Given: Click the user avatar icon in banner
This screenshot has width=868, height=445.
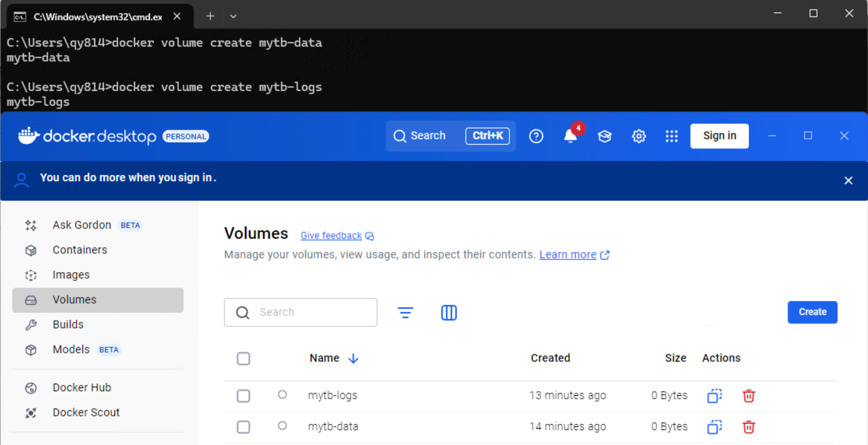Looking at the screenshot, I should 21,180.
